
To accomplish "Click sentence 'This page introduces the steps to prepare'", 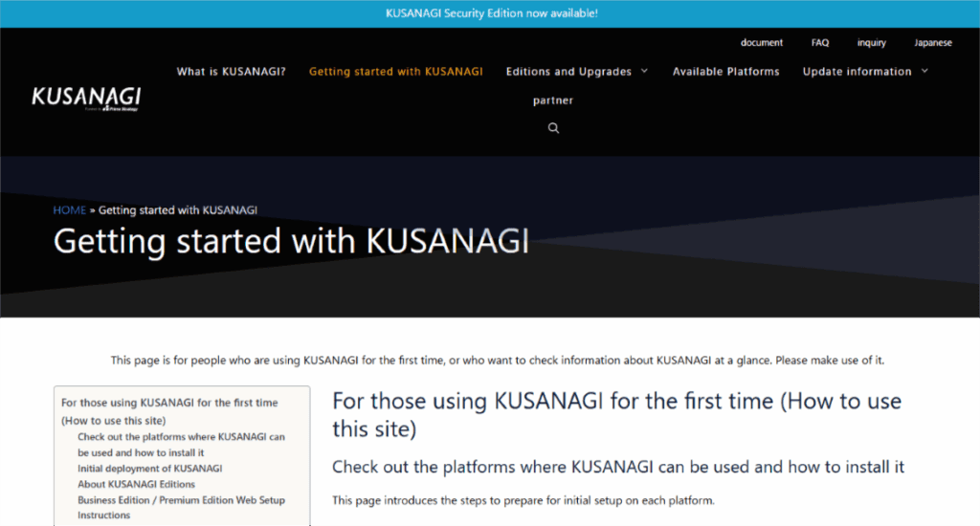I will [523, 500].
